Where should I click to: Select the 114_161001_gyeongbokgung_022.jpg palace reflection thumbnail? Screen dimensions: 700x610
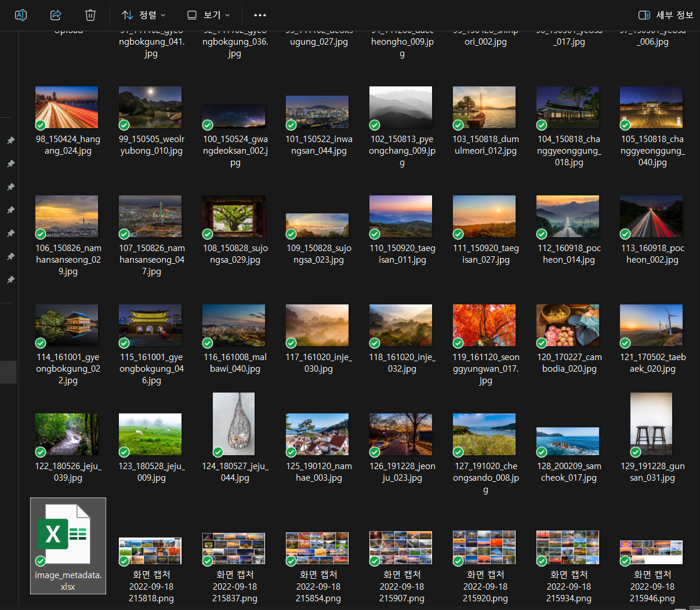click(x=67, y=325)
